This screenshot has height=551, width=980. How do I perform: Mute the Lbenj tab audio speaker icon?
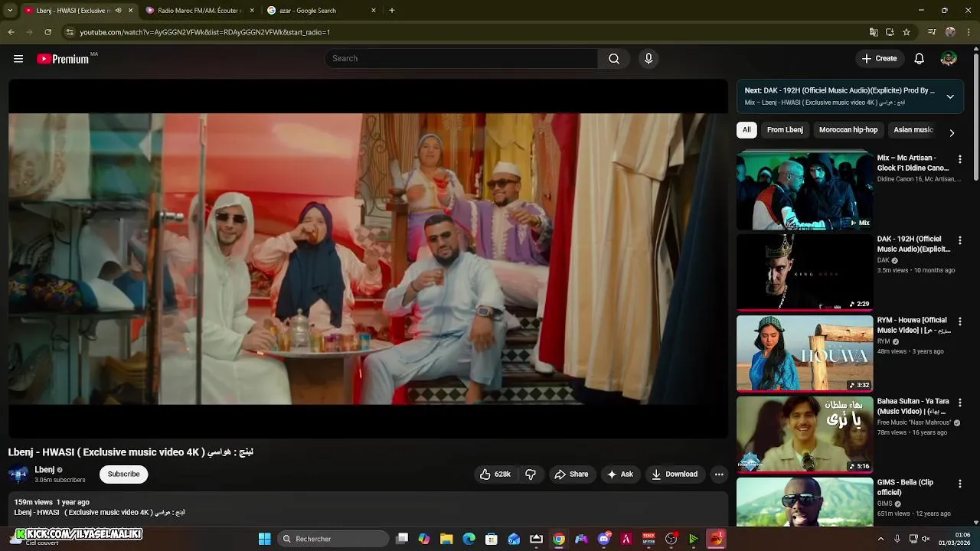tap(118, 11)
